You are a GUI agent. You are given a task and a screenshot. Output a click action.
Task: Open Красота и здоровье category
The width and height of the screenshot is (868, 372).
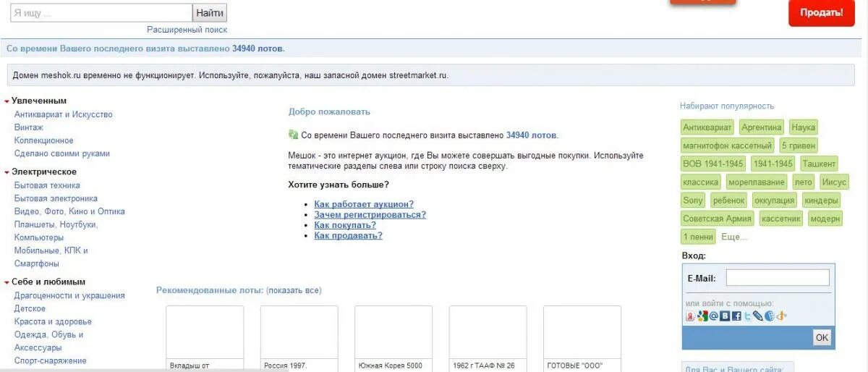53,321
